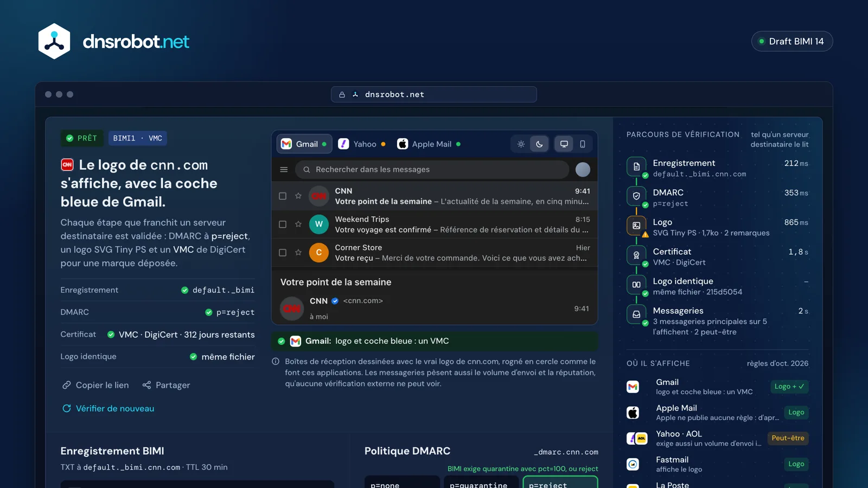Select mobile phone view icon
The image size is (868, 488).
click(583, 144)
